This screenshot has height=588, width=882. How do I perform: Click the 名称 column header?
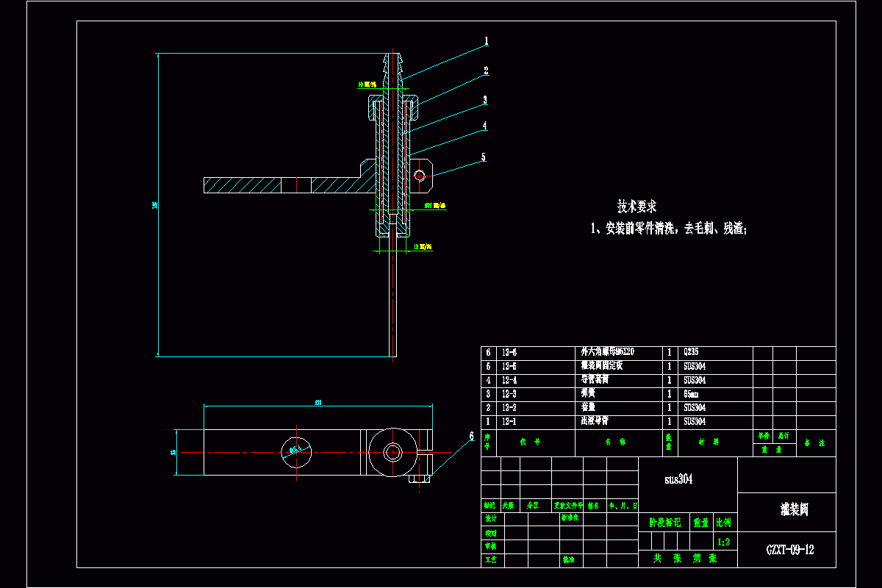(614, 443)
